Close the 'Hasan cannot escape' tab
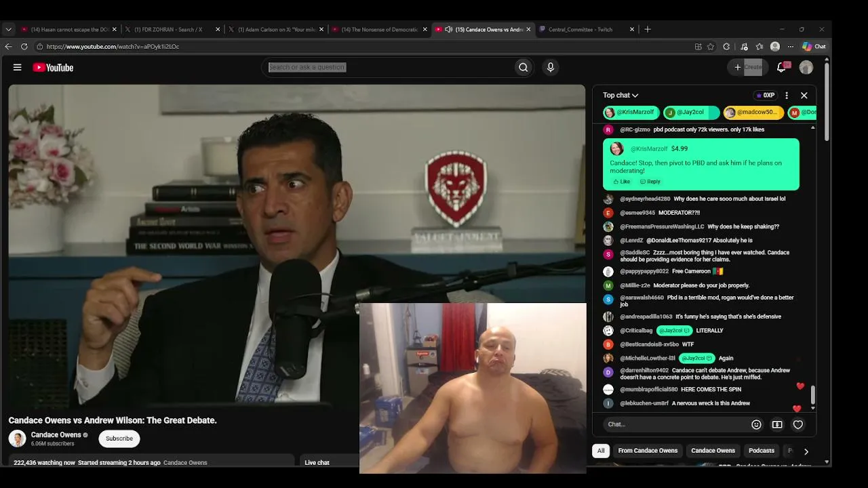 pyautogui.click(x=115, y=29)
